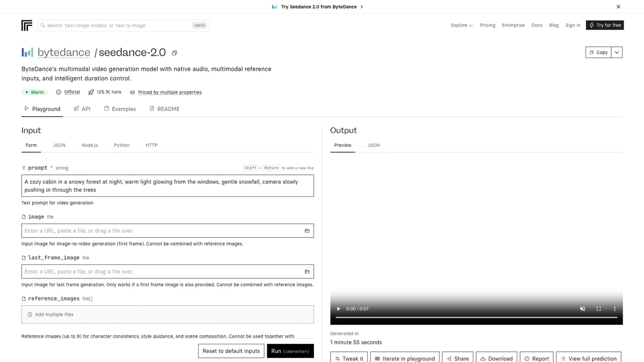Select the HTTP input tab

(152, 145)
